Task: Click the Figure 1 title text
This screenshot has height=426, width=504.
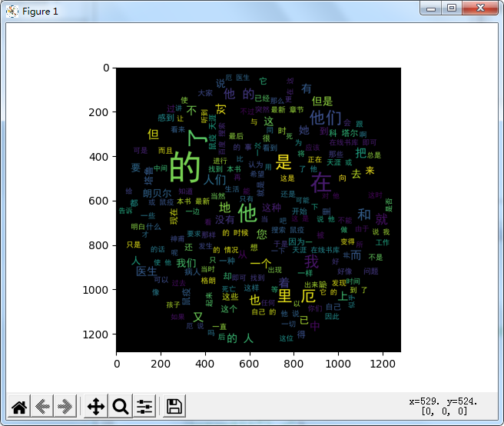Action: (40, 12)
